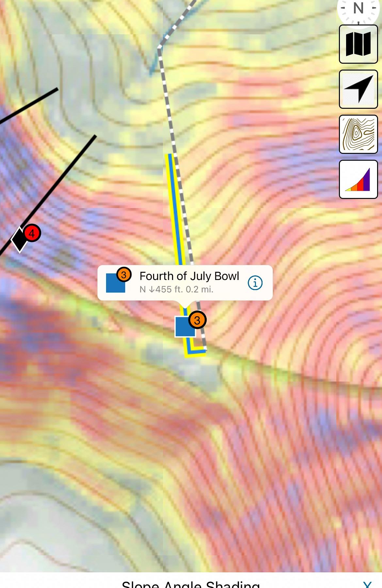Center map with the location arrow

click(358, 89)
